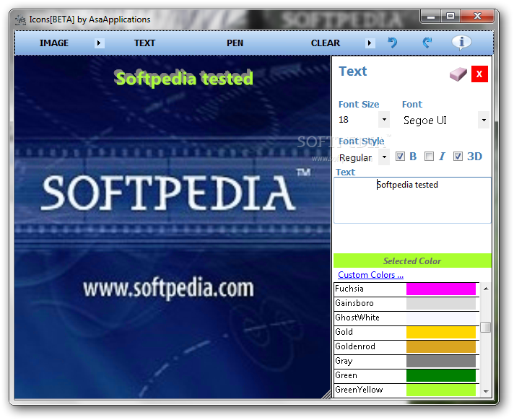Viewport: 514px width, 420px height.
Task: Expand the arrow next to IMAGE
Action: (x=99, y=43)
